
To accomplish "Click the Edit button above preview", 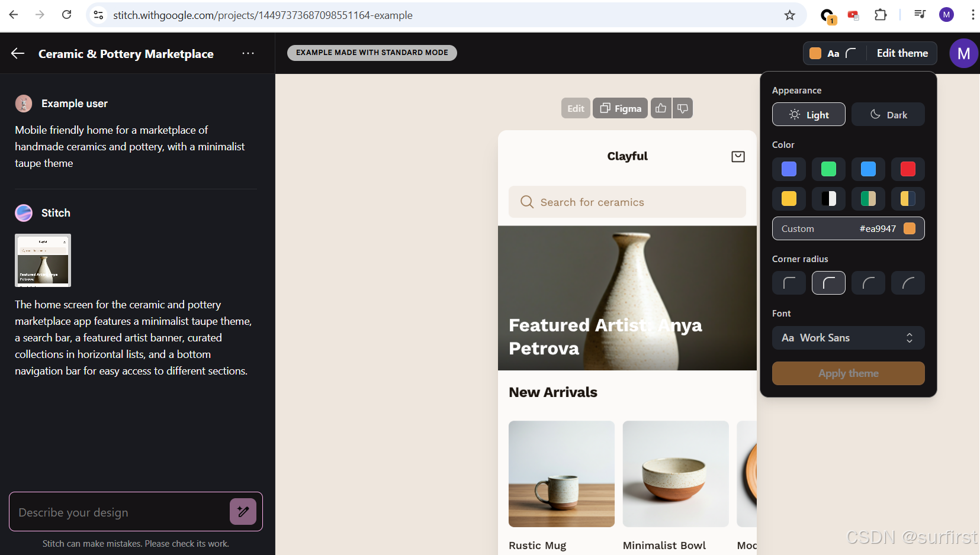I will [576, 108].
